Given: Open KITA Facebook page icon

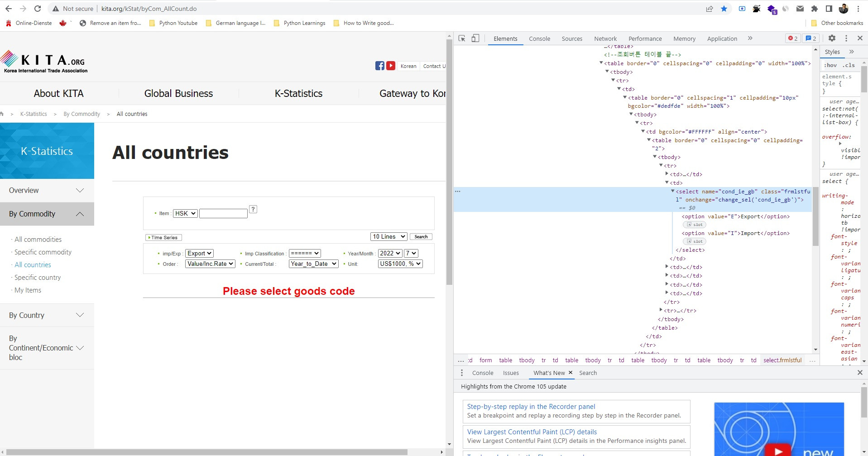Looking at the screenshot, I should point(380,66).
